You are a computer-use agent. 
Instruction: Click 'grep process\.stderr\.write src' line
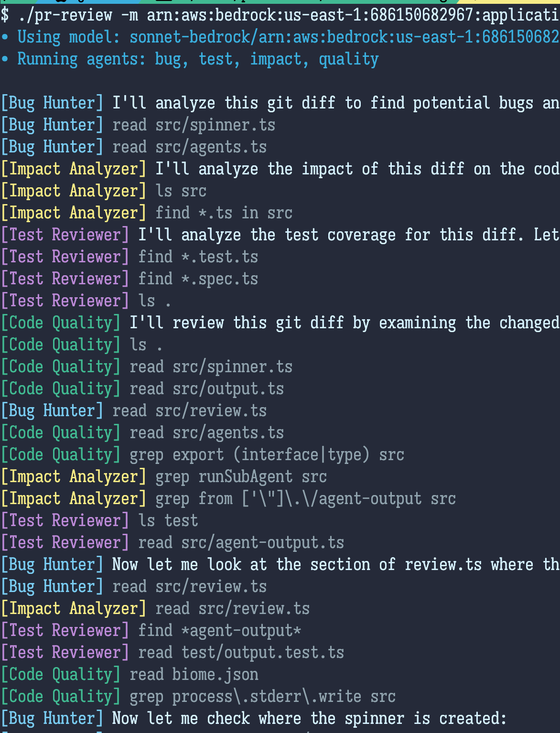click(262, 697)
